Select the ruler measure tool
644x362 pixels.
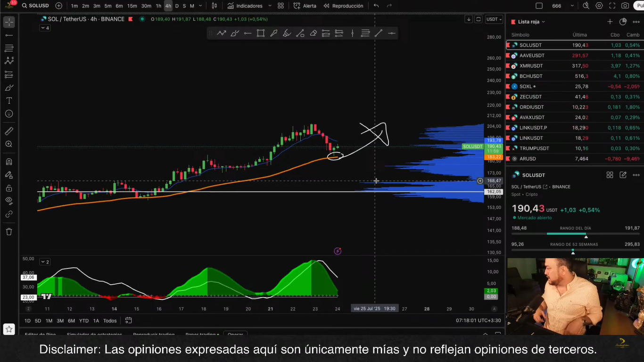tap(9, 131)
